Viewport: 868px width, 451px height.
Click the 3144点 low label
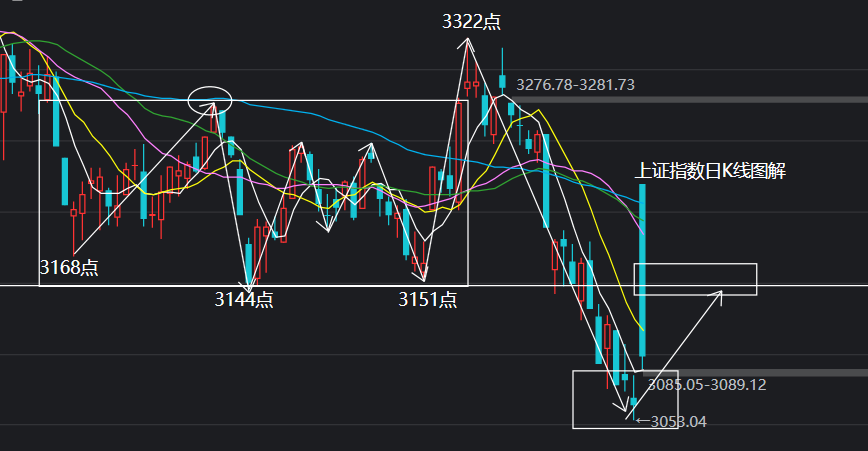tap(244, 299)
